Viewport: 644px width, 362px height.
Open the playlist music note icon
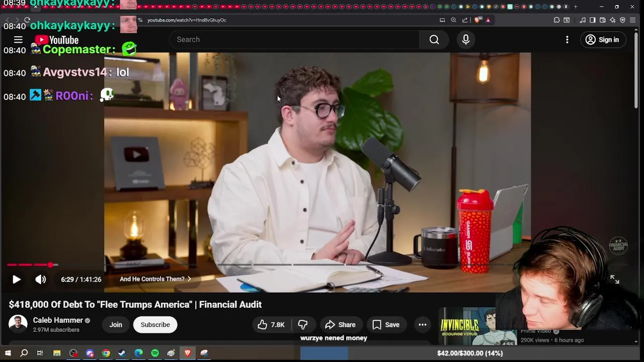tap(583, 20)
